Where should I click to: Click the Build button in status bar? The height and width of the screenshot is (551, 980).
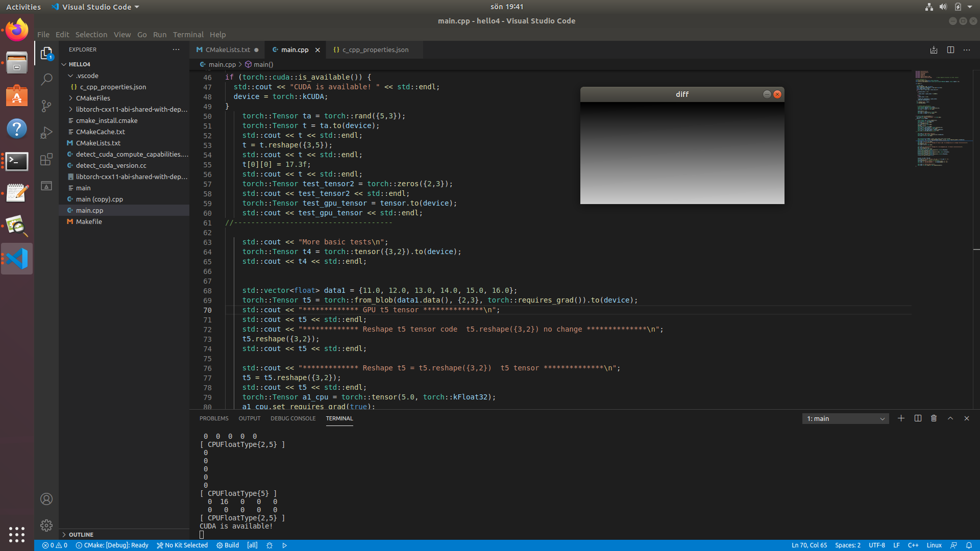[x=228, y=545]
